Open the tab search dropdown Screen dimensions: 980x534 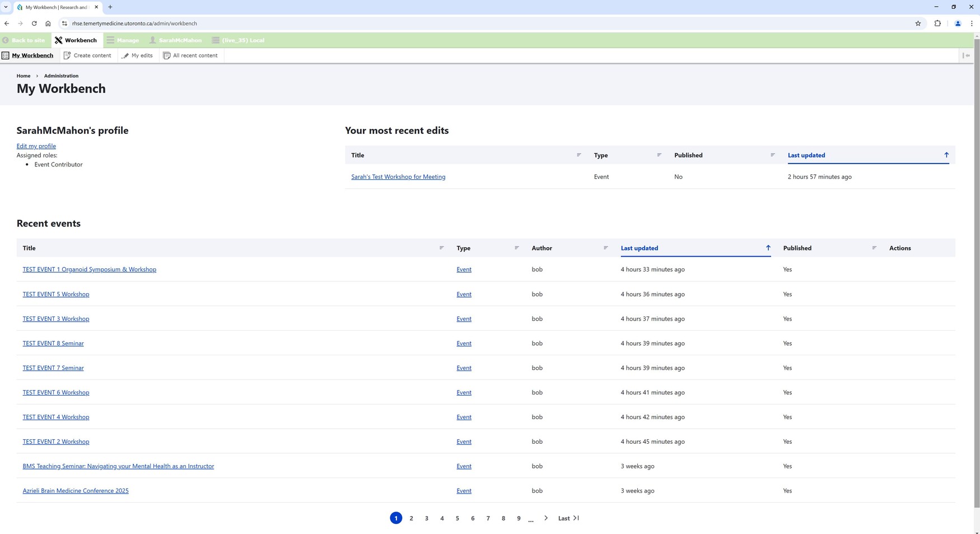[6, 7]
